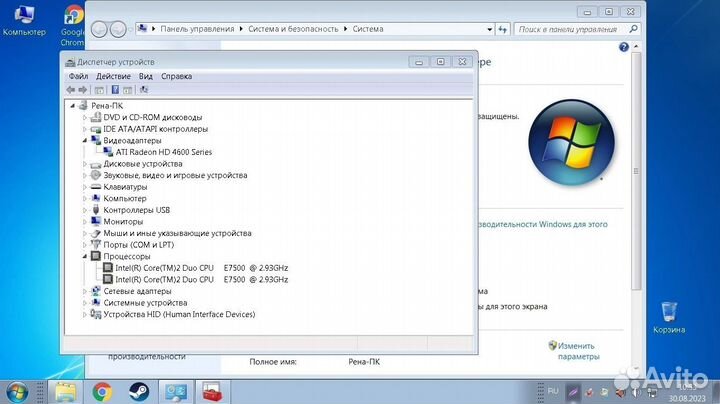720x404 pixels.
Task: Click the red toolbox taskbar icon
Action: pos(212,392)
